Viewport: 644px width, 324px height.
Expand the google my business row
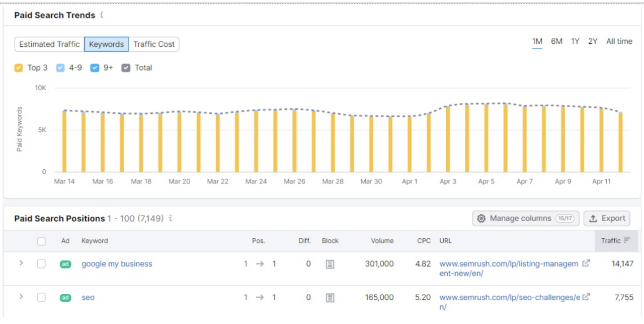(21, 263)
